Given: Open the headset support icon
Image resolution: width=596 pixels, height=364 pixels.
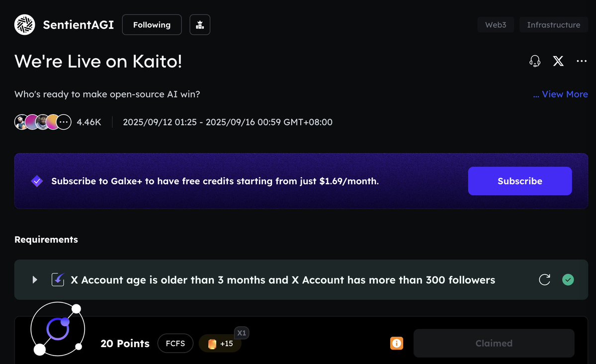Looking at the screenshot, I should point(535,61).
